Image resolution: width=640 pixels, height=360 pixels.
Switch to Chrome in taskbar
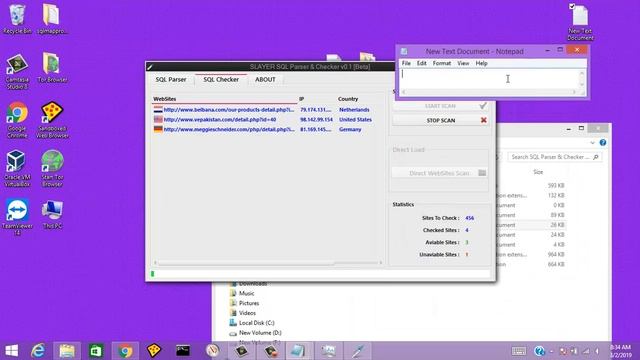[125, 351]
